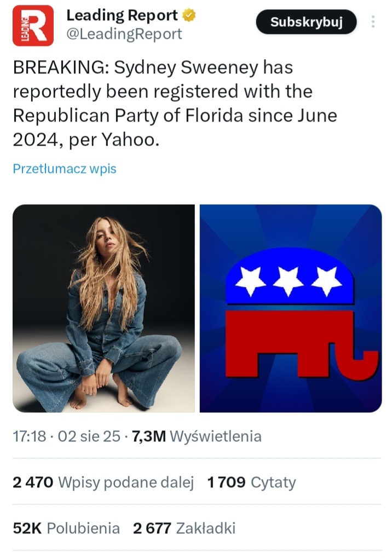The height and width of the screenshot is (558, 392).
Task: Open the @LeadingReport handle link
Action: point(124,34)
